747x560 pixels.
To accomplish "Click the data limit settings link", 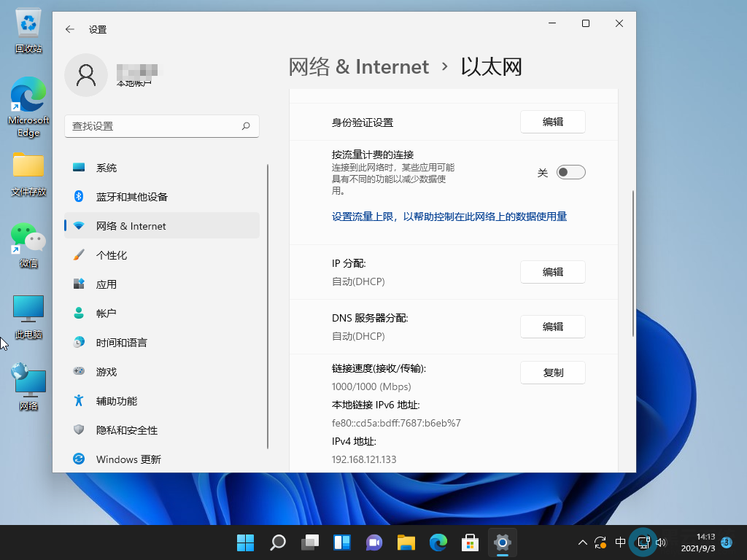I will point(449,217).
